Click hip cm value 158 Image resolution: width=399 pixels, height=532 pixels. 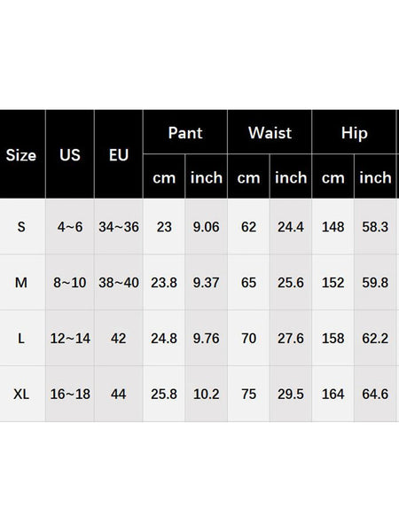click(x=332, y=338)
